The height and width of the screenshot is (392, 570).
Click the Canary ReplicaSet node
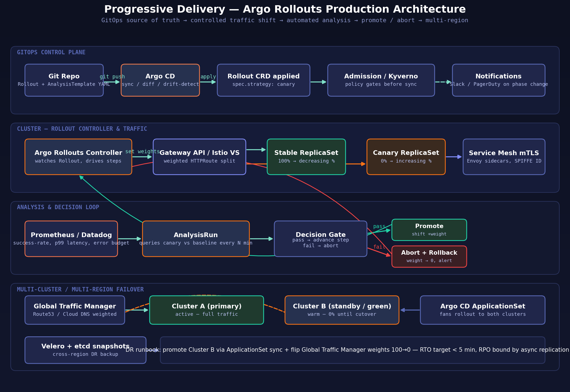pos(406,157)
